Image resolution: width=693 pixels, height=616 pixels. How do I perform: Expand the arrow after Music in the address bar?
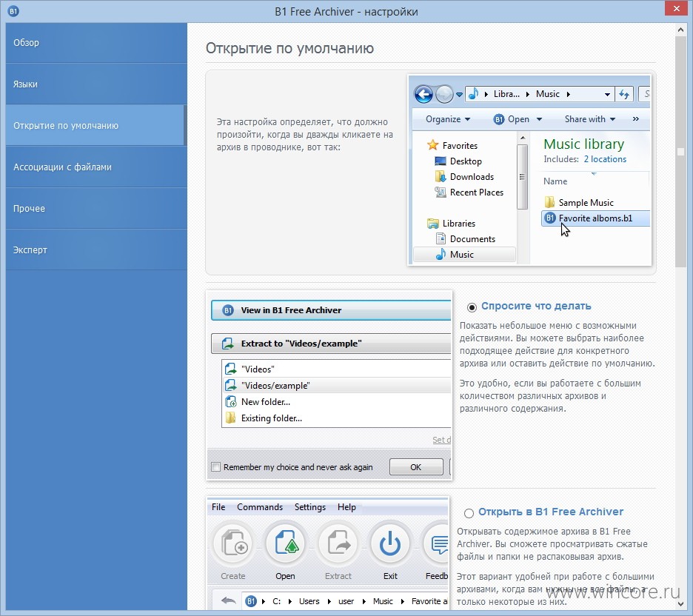click(x=569, y=94)
